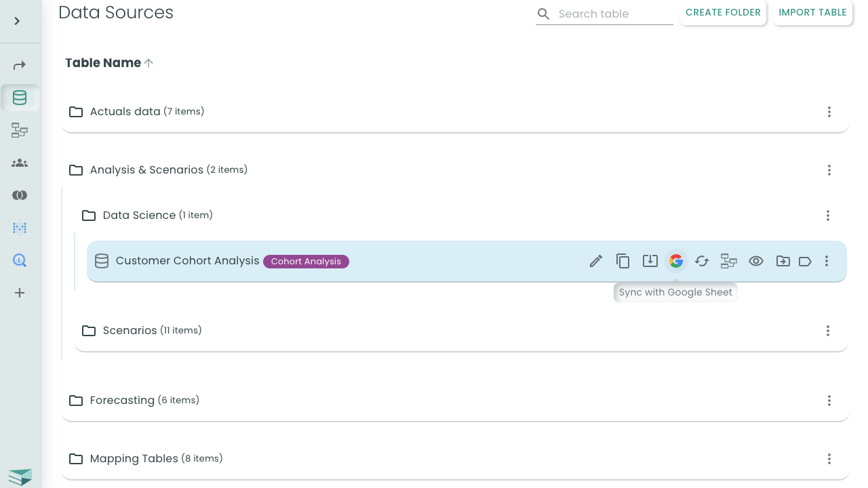Open Mapping Tables folder options menu

(829, 459)
